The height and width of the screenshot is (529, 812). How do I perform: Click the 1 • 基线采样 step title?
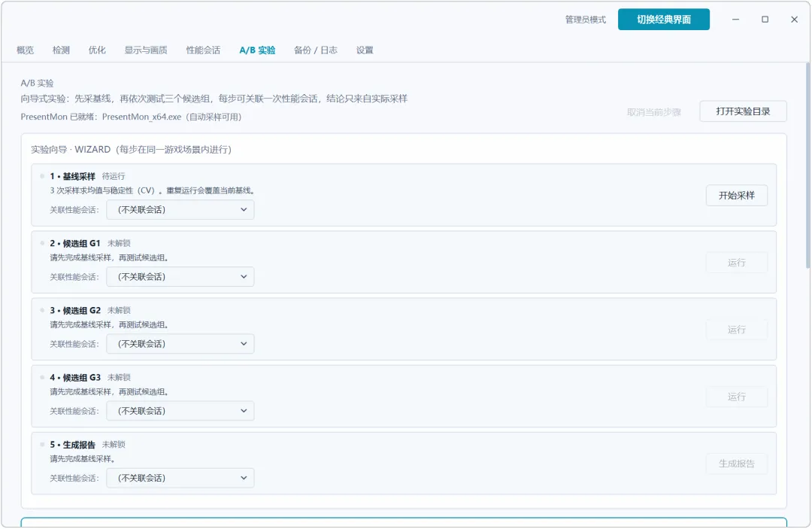(72, 177)
